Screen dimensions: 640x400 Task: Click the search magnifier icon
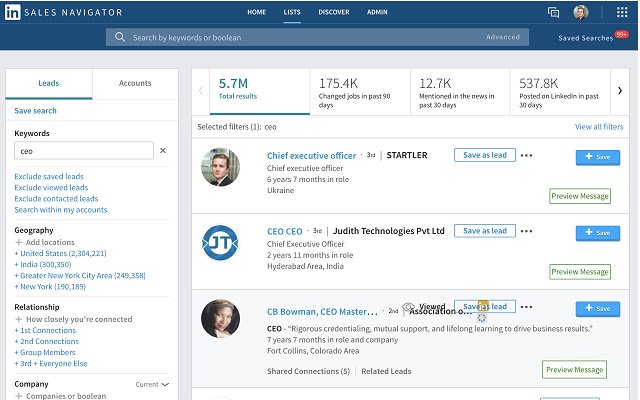(x=120, y=37)
